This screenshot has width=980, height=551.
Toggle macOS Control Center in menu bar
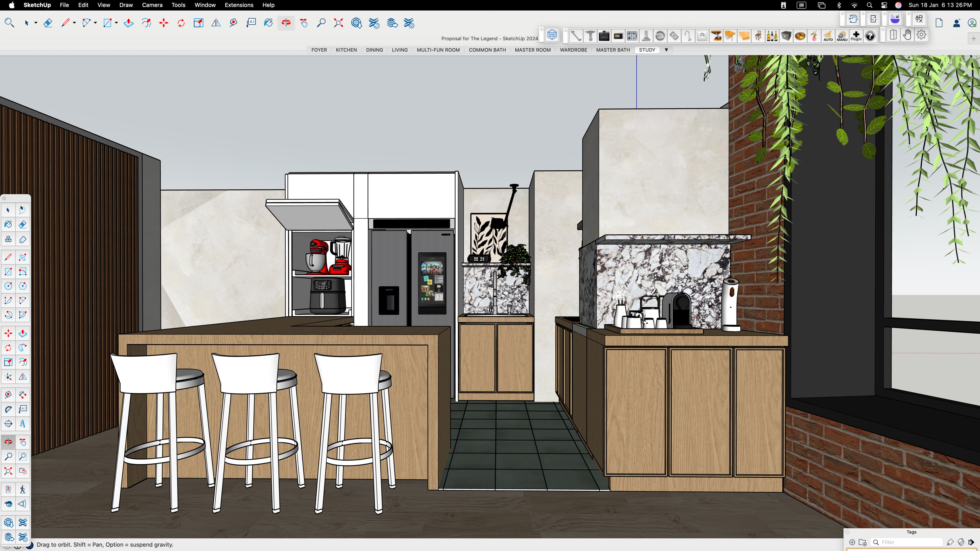coord(884,5)
